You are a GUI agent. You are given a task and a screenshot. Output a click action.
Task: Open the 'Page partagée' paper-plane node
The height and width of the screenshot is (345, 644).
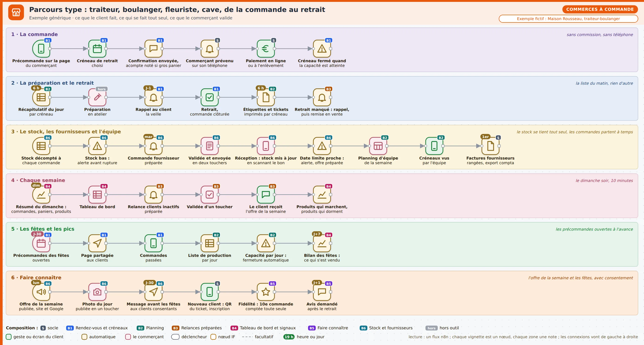pos(97,243)
